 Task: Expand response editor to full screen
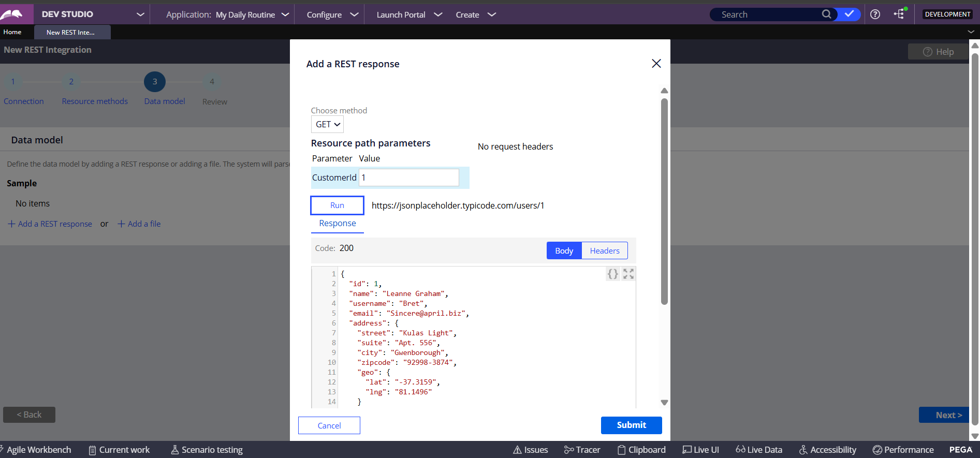click(x=628, y=274)
